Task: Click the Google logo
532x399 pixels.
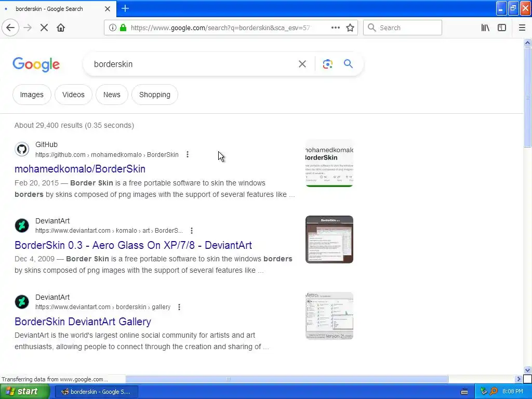Action: tap(36, 64)
